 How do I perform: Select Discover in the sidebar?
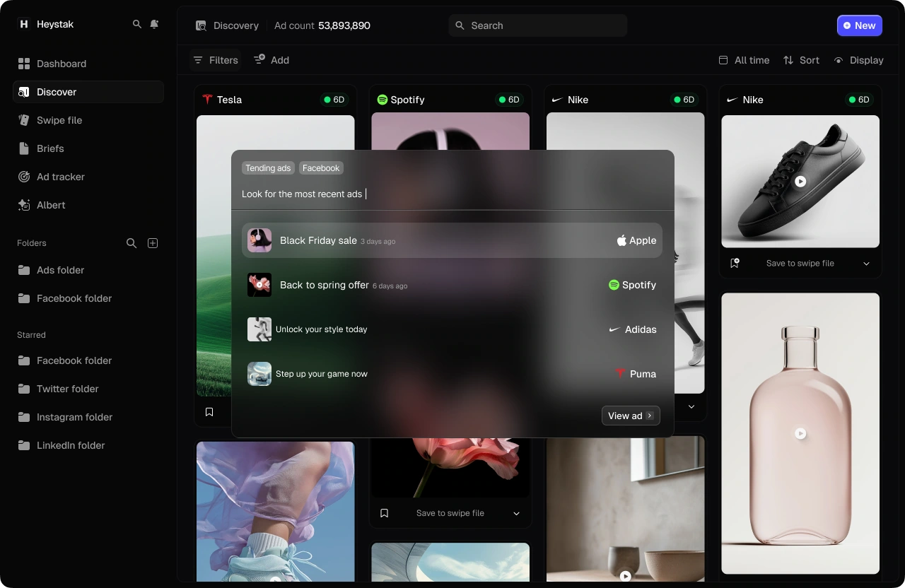88,92
